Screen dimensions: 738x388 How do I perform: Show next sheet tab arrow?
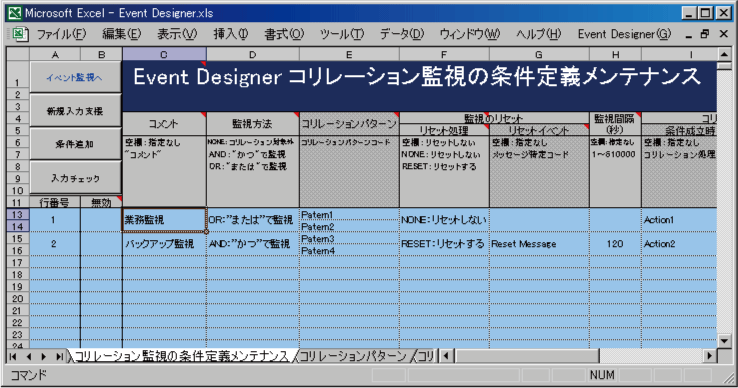(44, 356)
